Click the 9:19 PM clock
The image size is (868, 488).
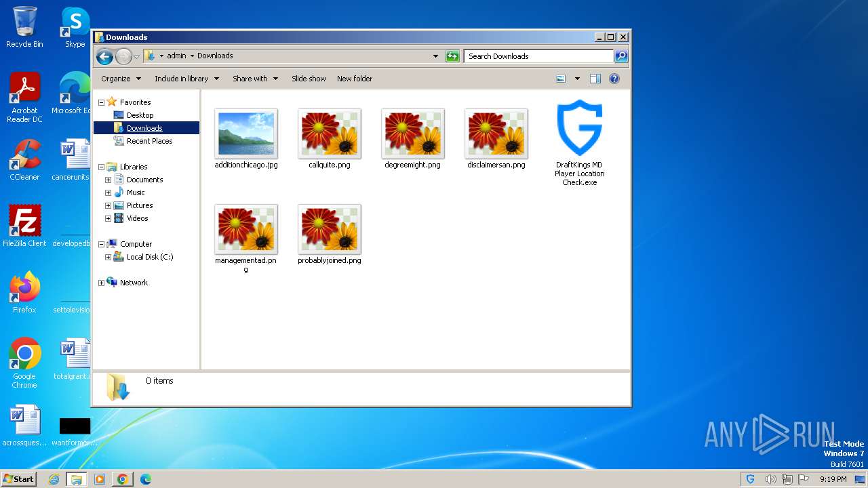[833, 479]
